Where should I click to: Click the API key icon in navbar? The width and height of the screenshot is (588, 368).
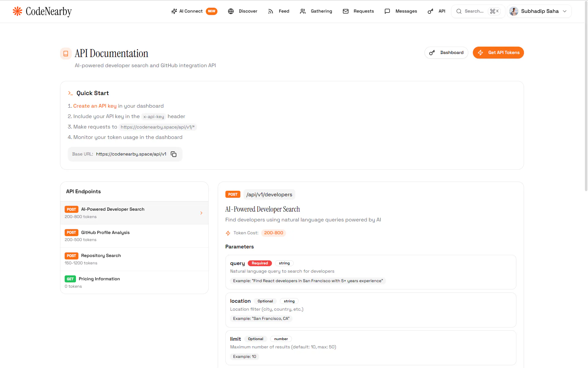[x=431, y=11]
